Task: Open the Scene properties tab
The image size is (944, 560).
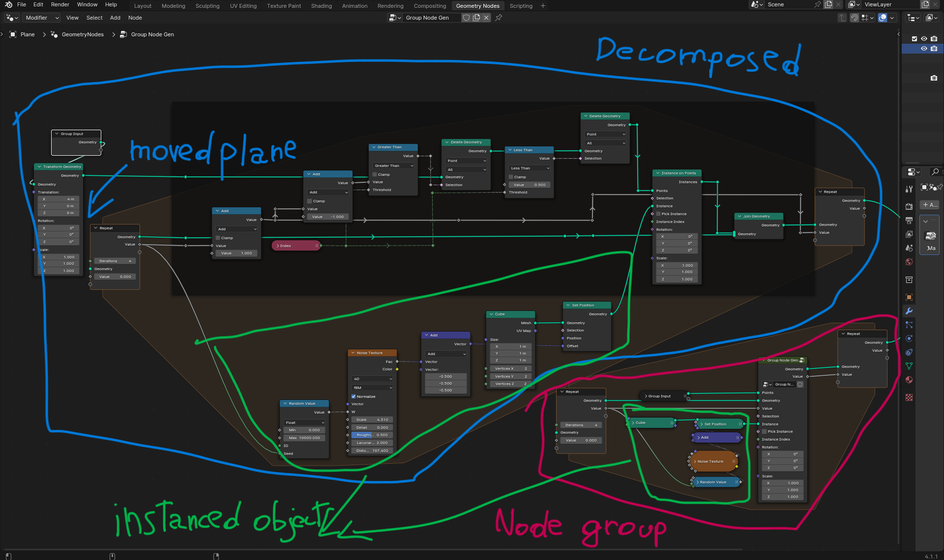Action: tap(909, 248)
